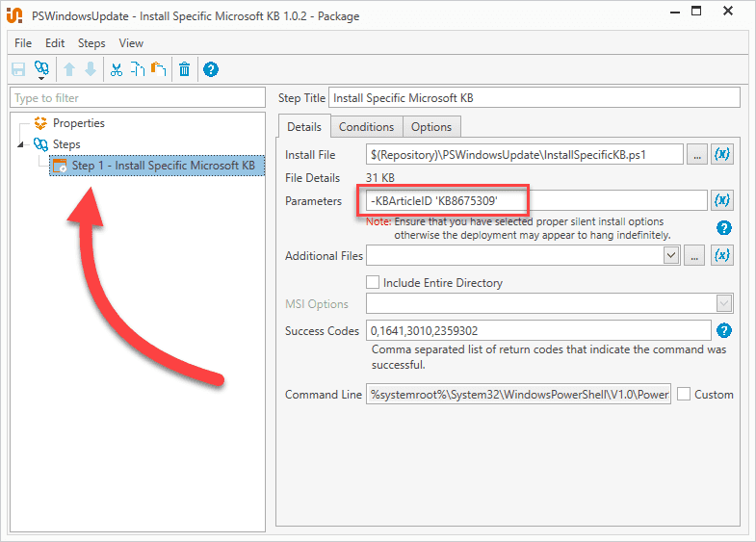The height and width of the screenshot is (542, 756).
Task: Open the View menu
Action: click(x=131, y=43)
